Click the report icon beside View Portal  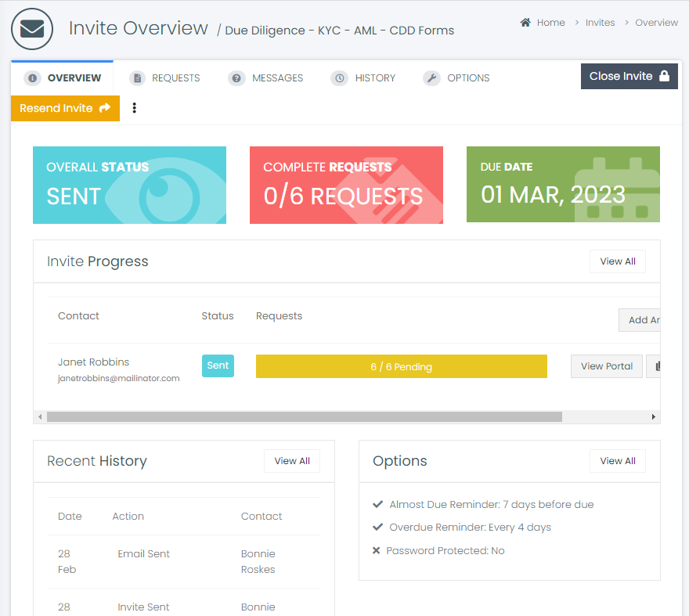click(x=658, y=366)
